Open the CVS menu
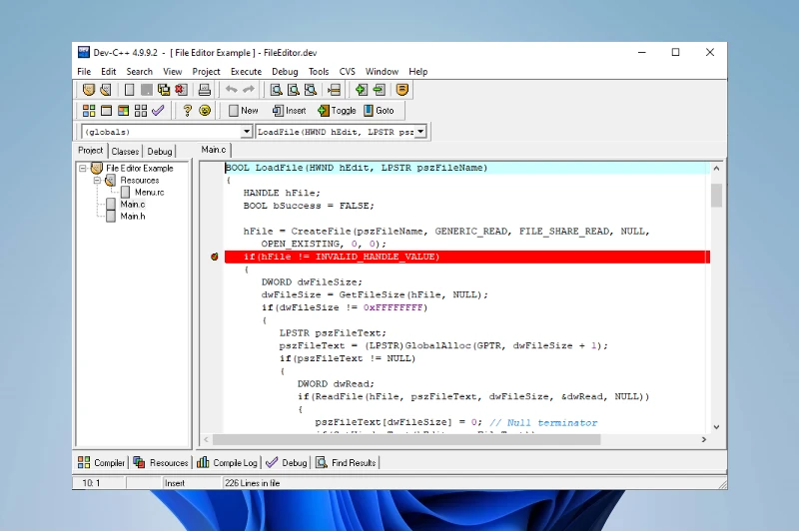 (347, 72)
